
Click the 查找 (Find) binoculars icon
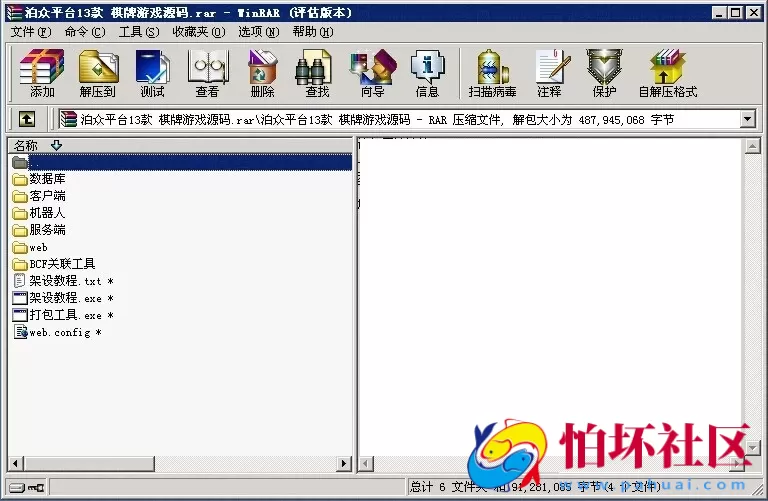(x=317, y=73)
